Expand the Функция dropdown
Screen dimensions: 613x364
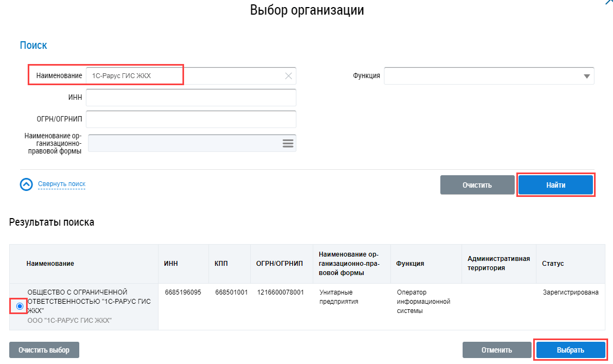pyautogui.click(x=586, y=76)
